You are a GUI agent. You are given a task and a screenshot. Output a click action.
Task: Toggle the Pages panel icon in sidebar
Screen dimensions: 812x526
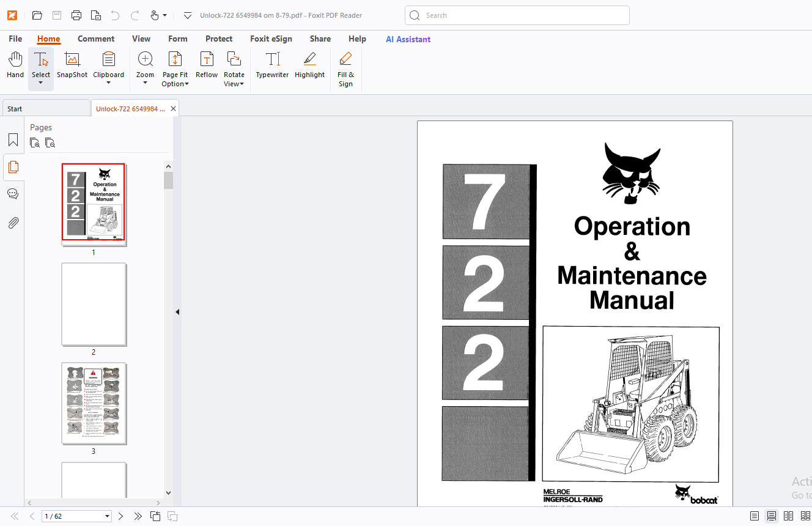[x=13, y=167]
